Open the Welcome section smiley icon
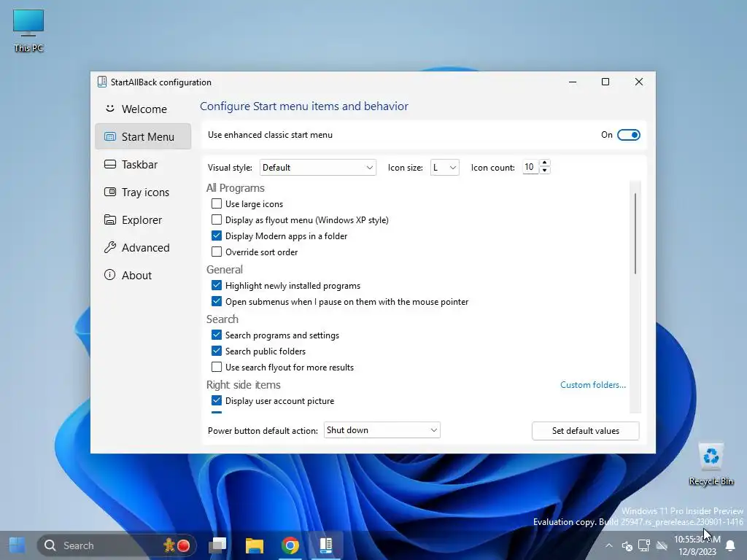 [110, 109]
